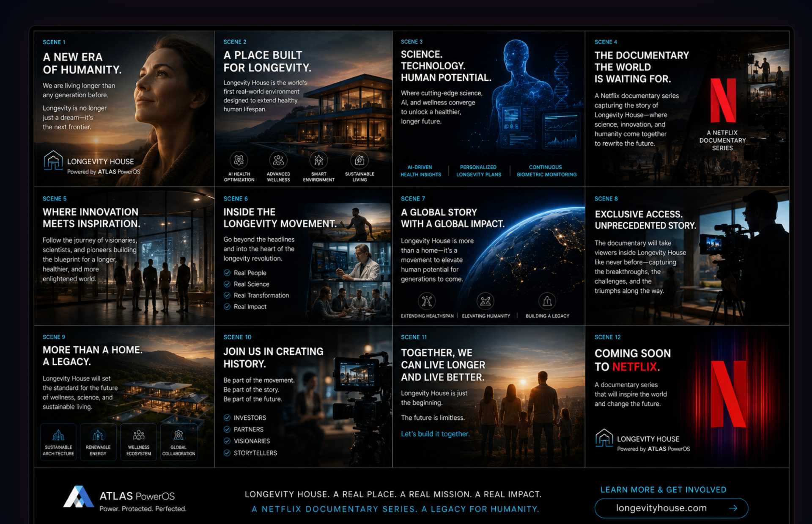Viewport: 812px width, 524px height.
Task: Open the longevityhouse.com link button
Action: point(671,508)
